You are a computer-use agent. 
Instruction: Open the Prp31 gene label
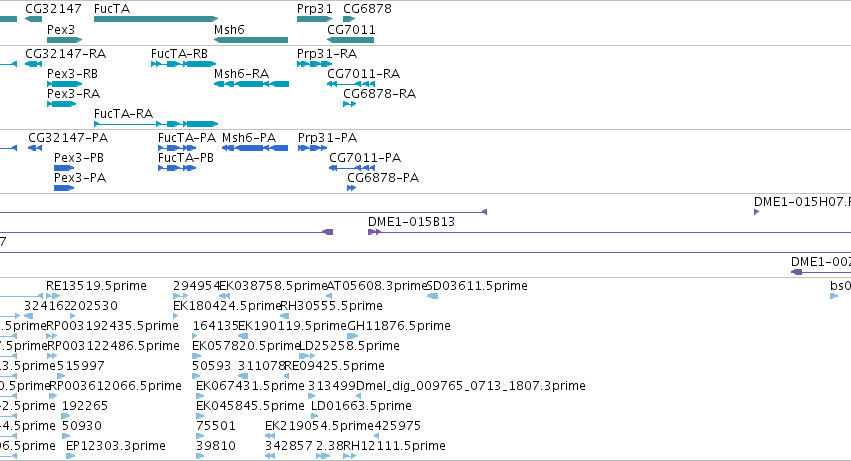point(315,9)
